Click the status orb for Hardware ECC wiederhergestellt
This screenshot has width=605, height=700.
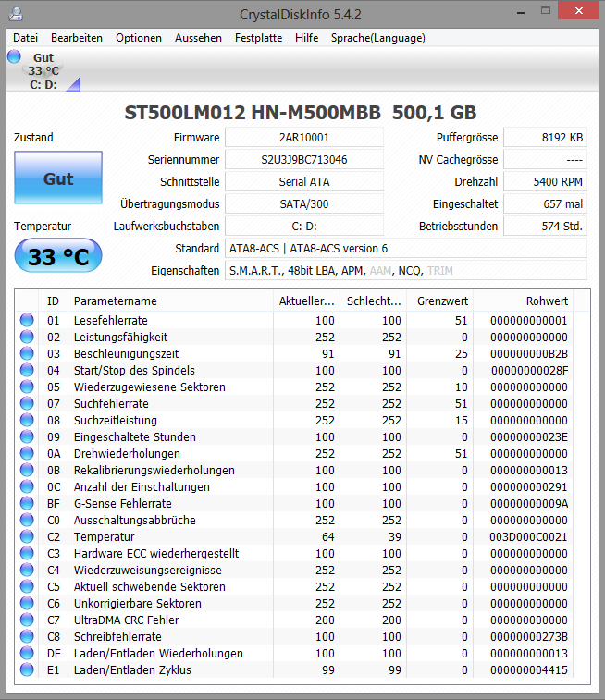(27, 553)
